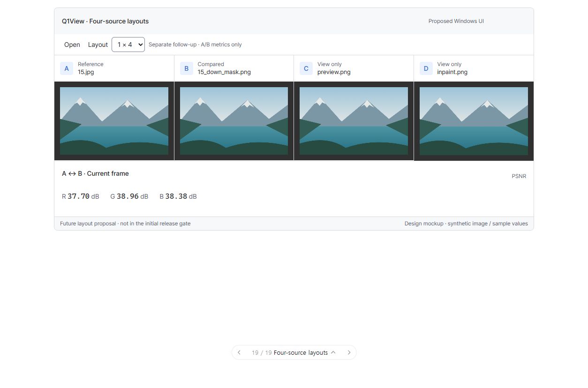Go to previous slide arrow
The height and width of the screenshot is (388, 588).
click(x=239, y=352)
